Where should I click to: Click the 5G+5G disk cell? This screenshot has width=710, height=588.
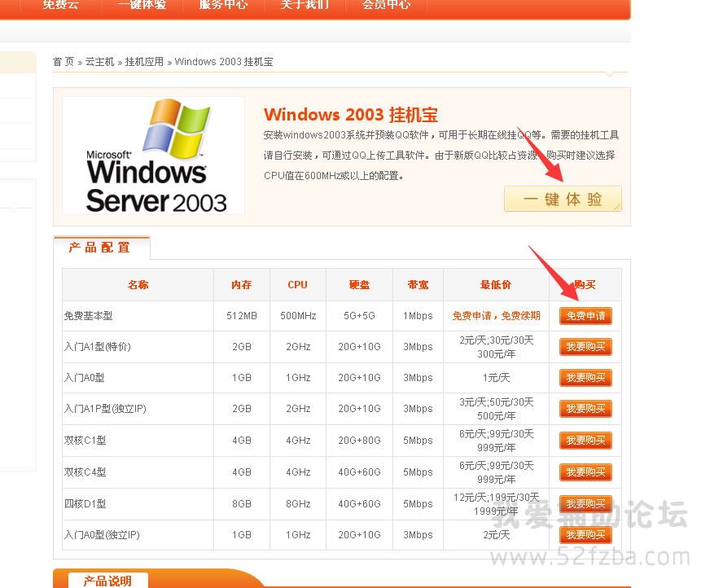click(360, 316)
